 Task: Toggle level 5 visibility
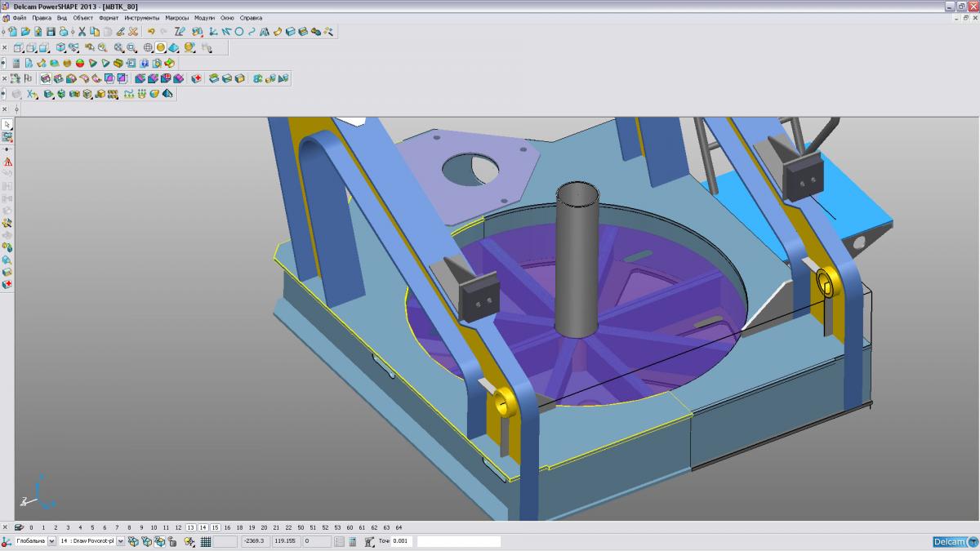(x=92, y=527)
